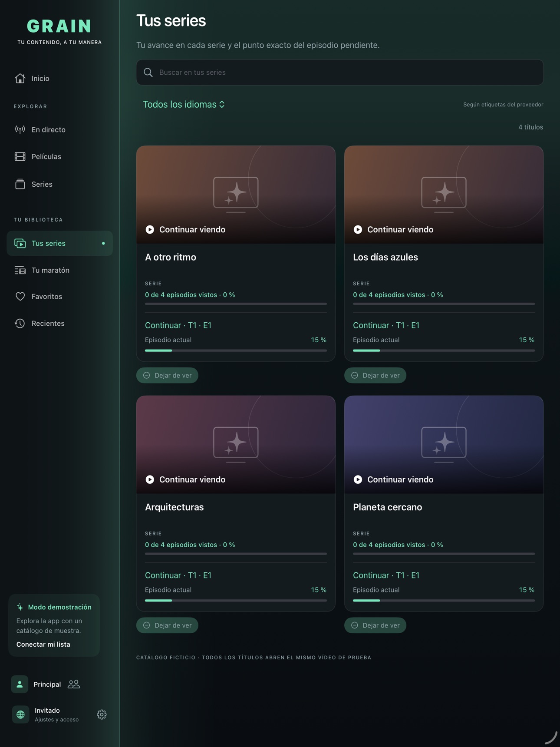Click the globe icon beside Invitado

coord(20,714)
